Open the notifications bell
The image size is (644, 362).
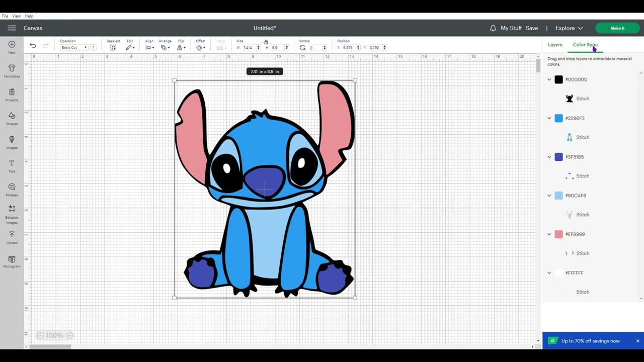point(493,28)
